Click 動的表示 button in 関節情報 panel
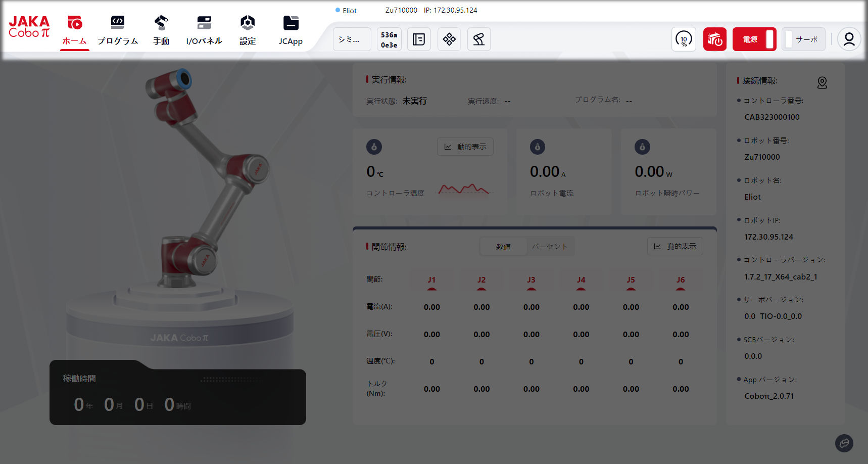The height and width of the screenshot is (464, 868). tap(675, 246)
